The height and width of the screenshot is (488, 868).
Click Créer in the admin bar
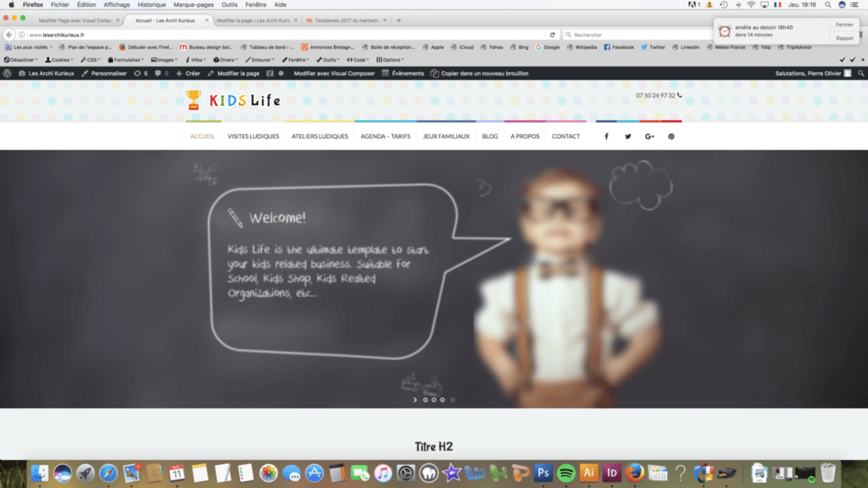(188, 73)
